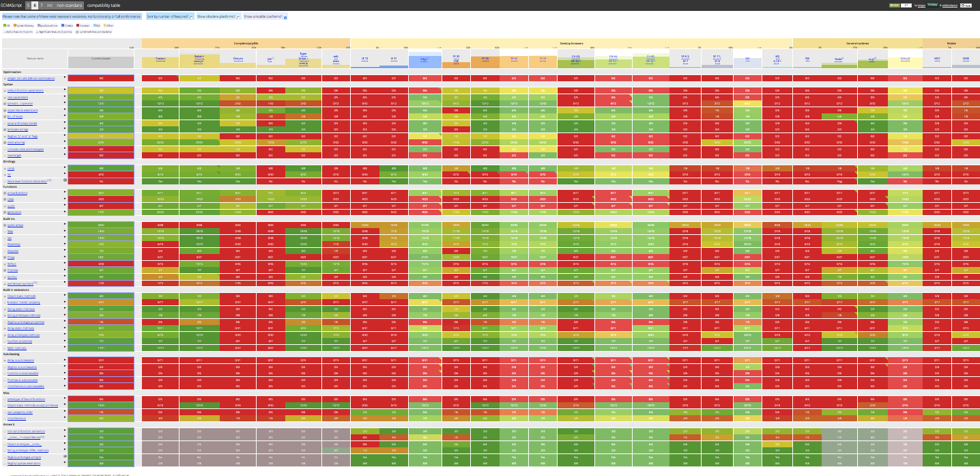
Task: Open non-strict function semantics link
Action: click(x=26, y=431)
